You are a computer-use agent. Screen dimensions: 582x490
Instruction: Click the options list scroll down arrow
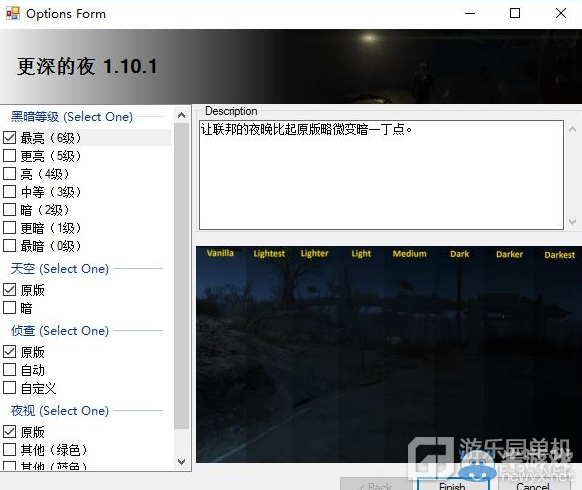point(182,462)
